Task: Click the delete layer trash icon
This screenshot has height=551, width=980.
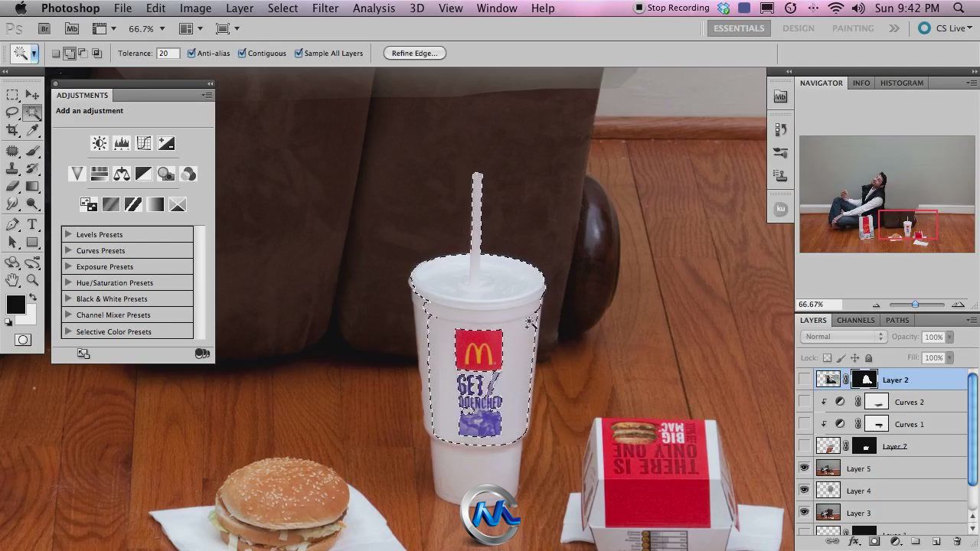Action: click(x=957, y=542)
